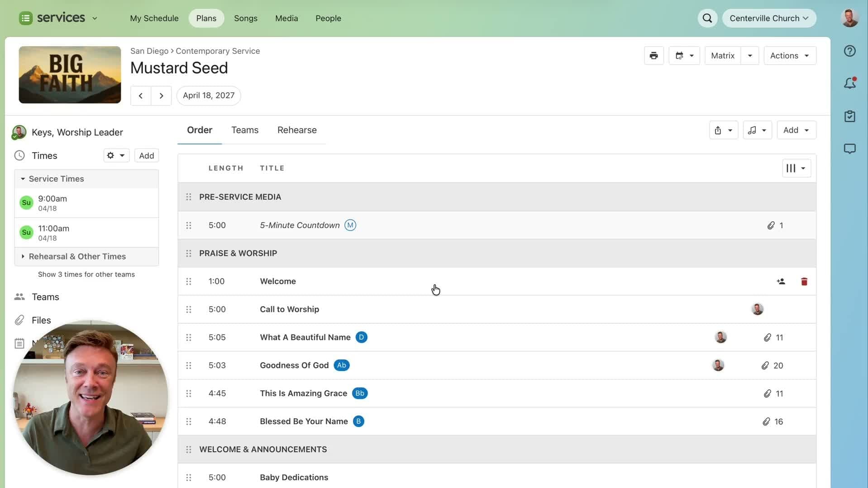Go to the previous plan arrow

point(141,96)
